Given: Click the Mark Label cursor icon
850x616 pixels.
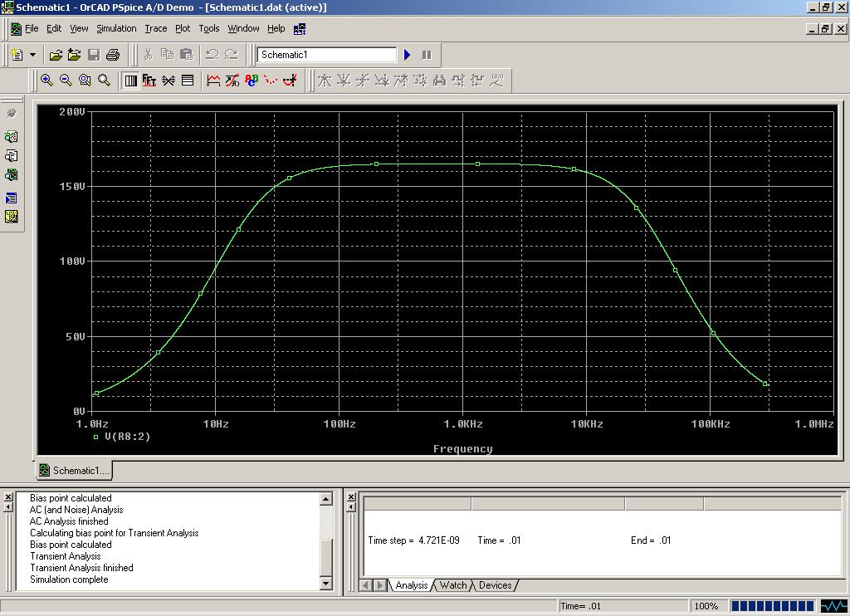Looking at the screenshot, I should pos(496,81).
